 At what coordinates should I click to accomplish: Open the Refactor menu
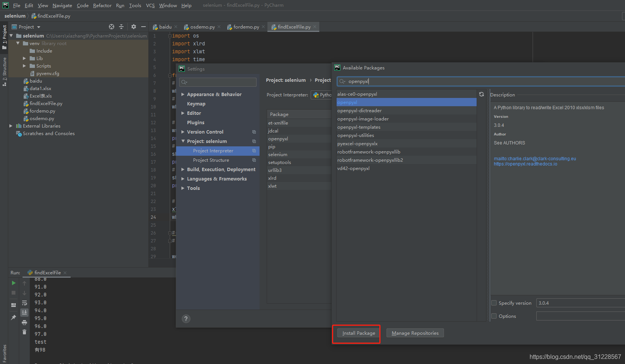(102, 5)
